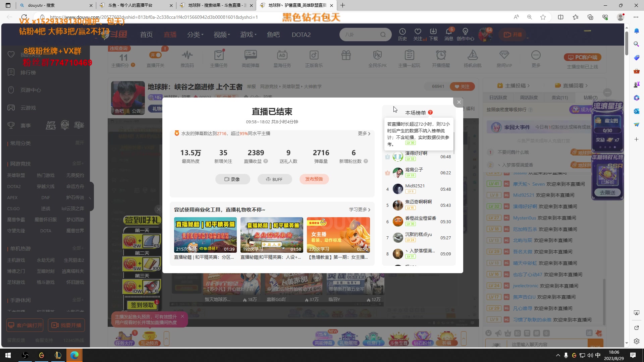
Task: Expand the 视频 dropdown menu
Action: [x=222, y=35]
